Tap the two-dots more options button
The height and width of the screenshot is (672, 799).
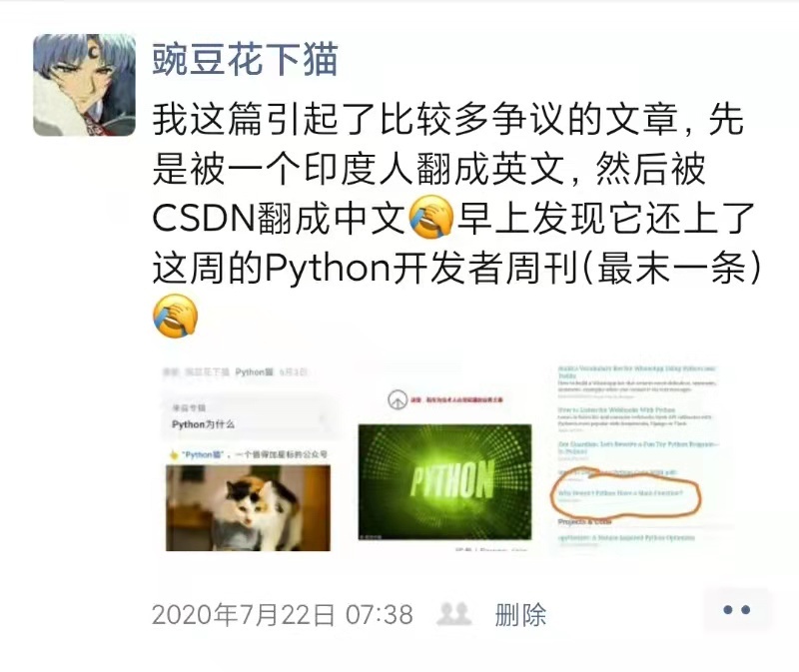click(x=736, y=610)
